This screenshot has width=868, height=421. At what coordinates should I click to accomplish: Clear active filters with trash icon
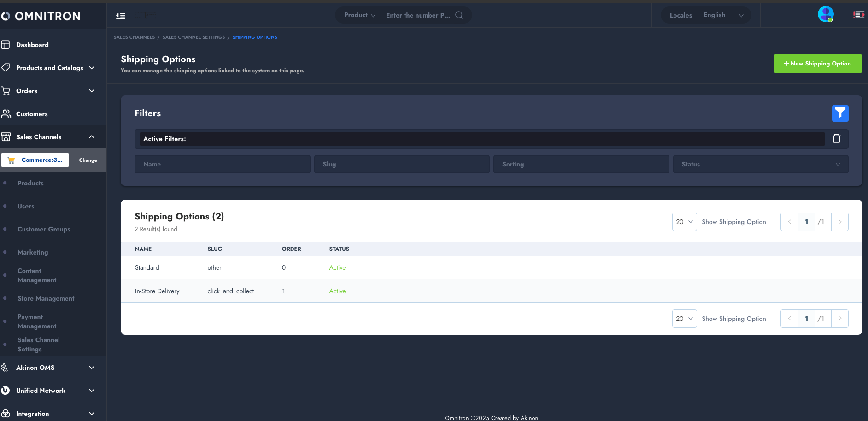pos(837,138)
